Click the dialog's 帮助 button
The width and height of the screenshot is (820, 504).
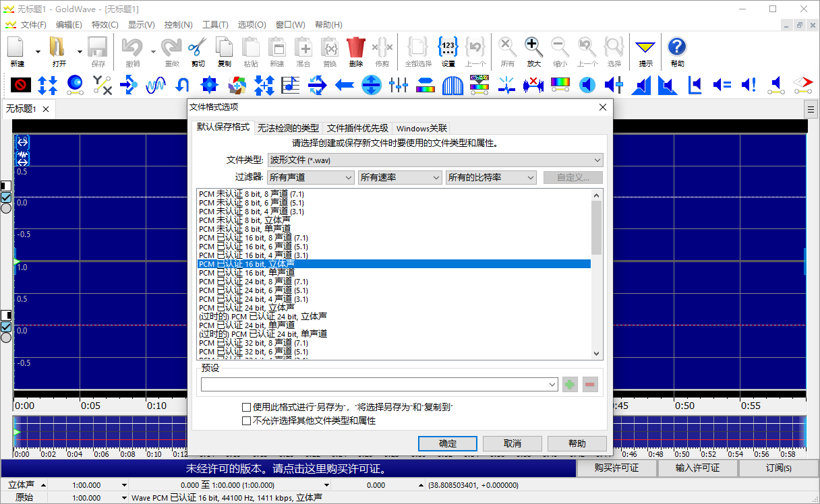tap(577, 443)
